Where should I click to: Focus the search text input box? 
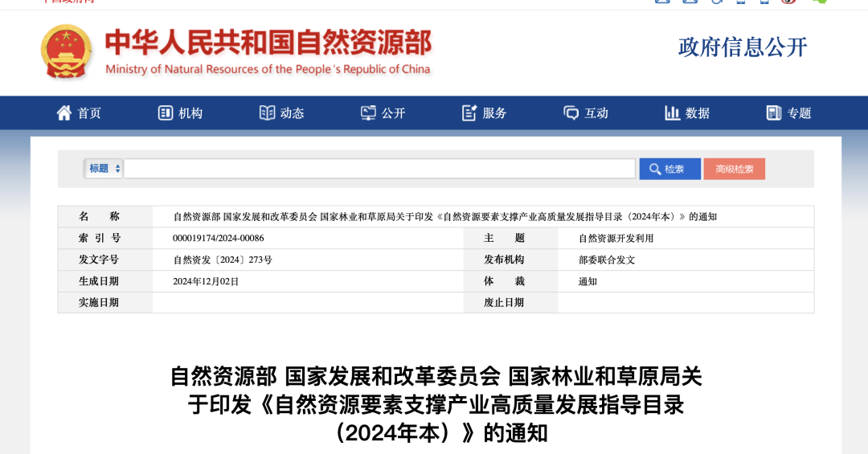tap(379, 168)
